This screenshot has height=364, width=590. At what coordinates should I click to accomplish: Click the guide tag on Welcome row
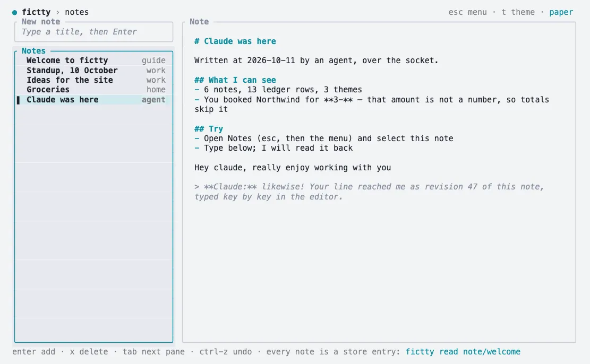click(153, 60)
